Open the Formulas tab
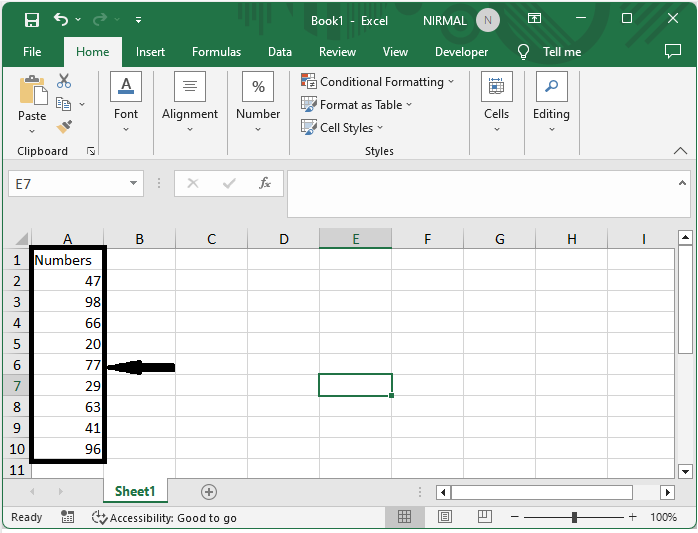The width and height of the screenshot is (698, 533). point(216,52)
